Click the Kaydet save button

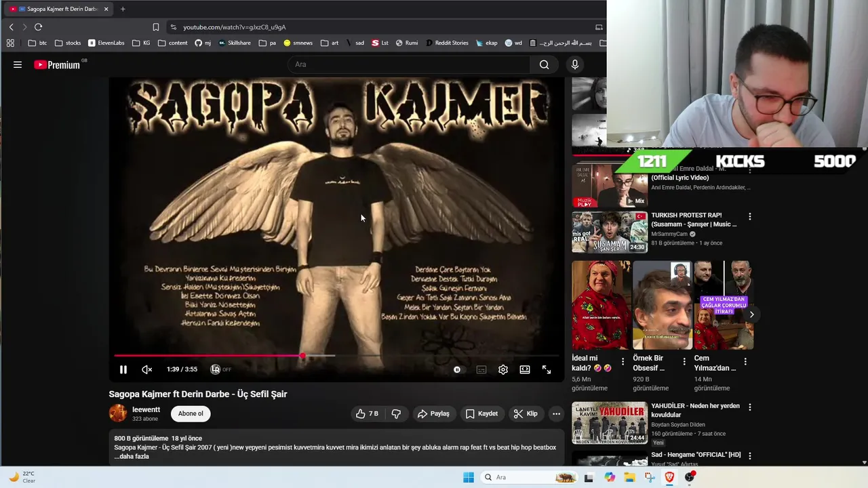click(x=481, y=413)
